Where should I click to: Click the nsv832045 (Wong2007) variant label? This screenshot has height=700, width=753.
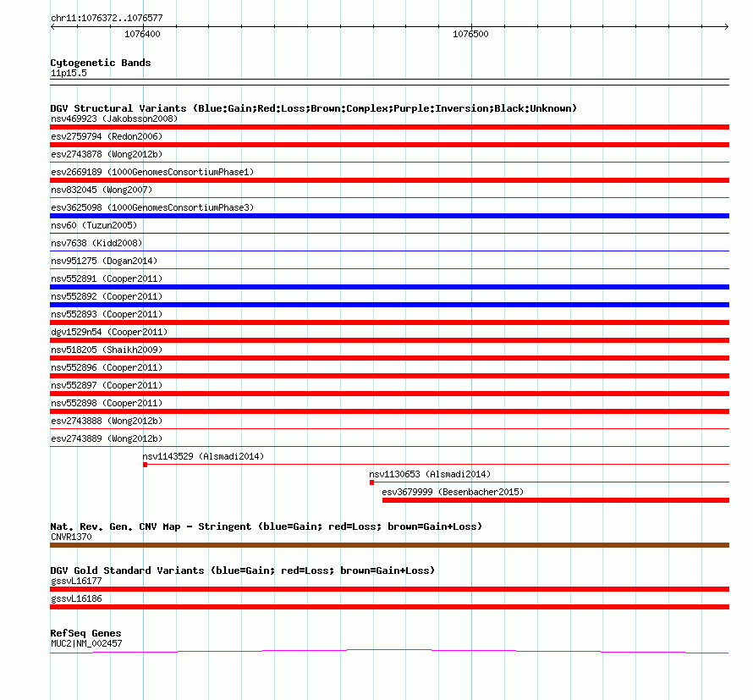[x=102, y=190]
